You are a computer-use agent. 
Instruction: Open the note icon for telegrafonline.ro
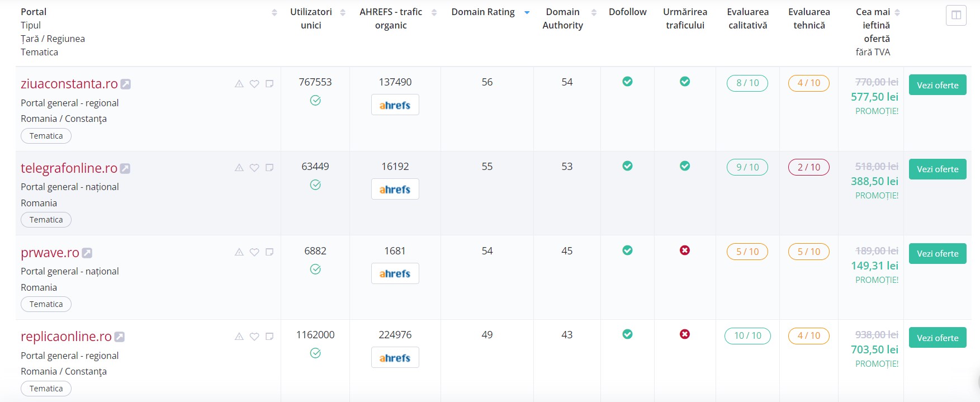click(269, 168)
